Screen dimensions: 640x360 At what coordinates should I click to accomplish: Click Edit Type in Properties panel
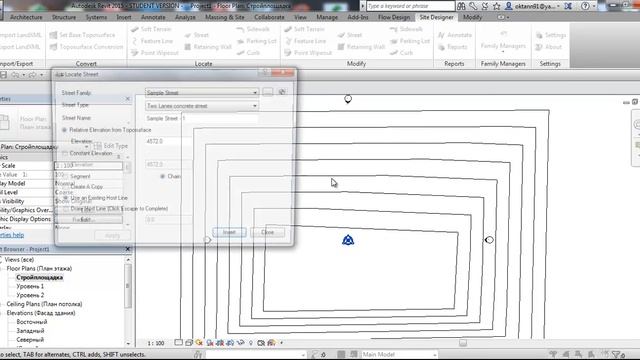(111, 146)
